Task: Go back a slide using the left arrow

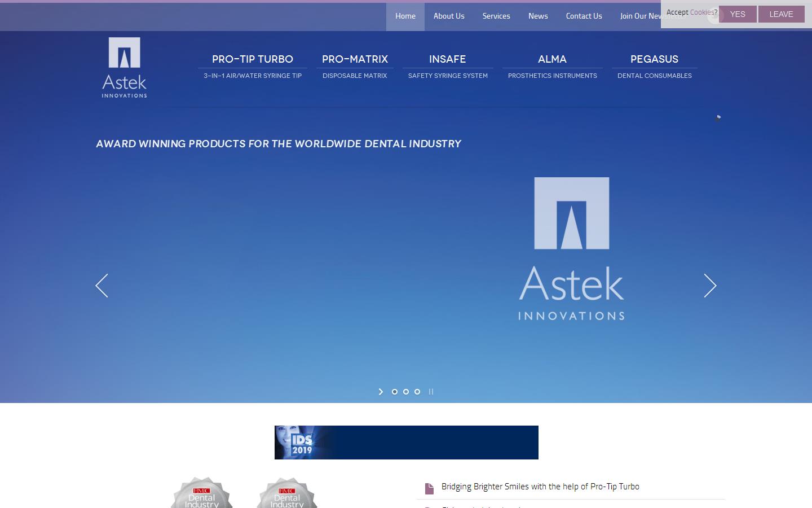Action: point(102,286)
